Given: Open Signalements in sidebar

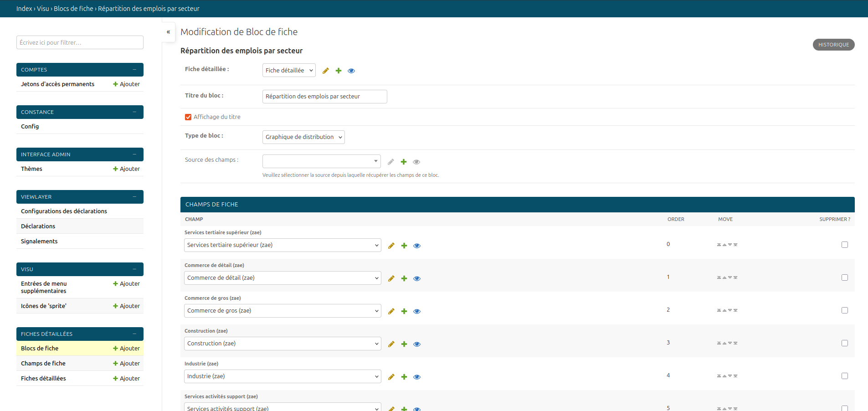Looking at the screenshot, I should coord(39,241).
